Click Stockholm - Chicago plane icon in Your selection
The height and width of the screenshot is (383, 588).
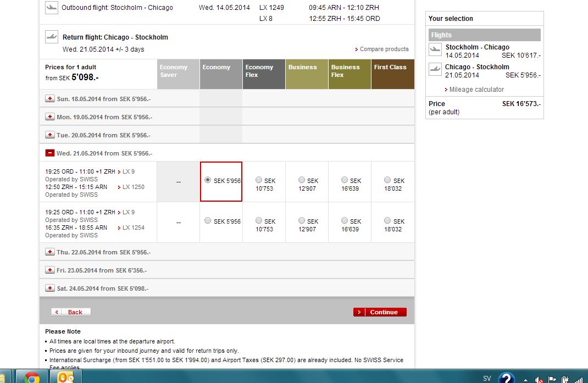point(435,51)
